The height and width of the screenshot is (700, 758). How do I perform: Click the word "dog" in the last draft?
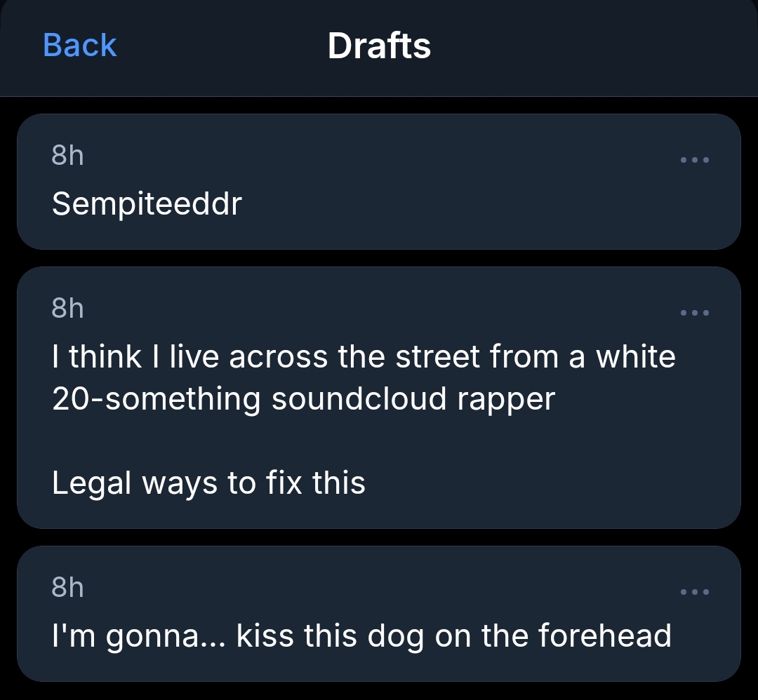[395, 635]
